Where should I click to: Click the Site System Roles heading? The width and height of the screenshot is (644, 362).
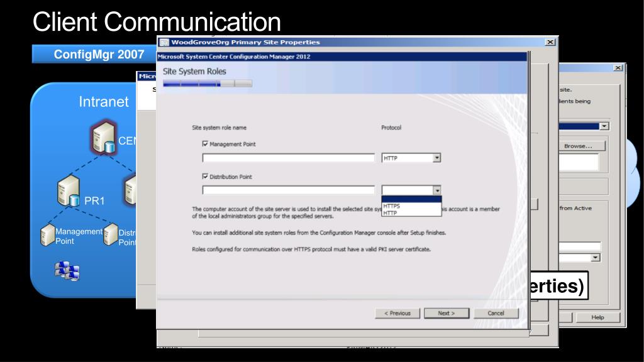194,72
